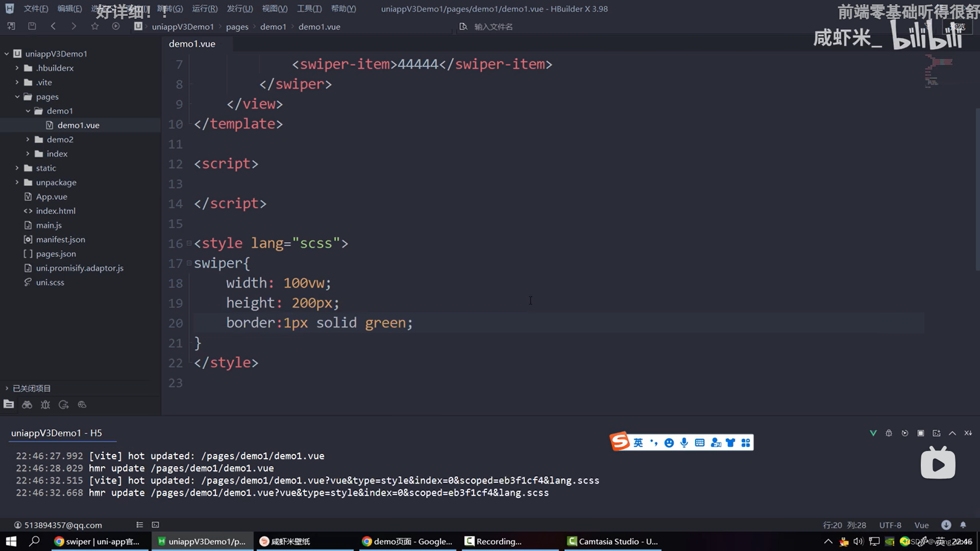
Task: Collapse the console panel with up chevron
Action: click(952, 433)
